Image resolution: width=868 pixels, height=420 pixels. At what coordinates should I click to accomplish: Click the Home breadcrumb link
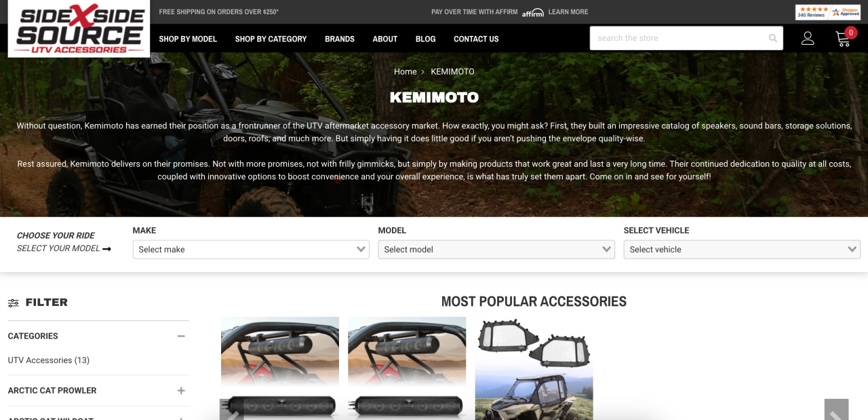point(406,72)
